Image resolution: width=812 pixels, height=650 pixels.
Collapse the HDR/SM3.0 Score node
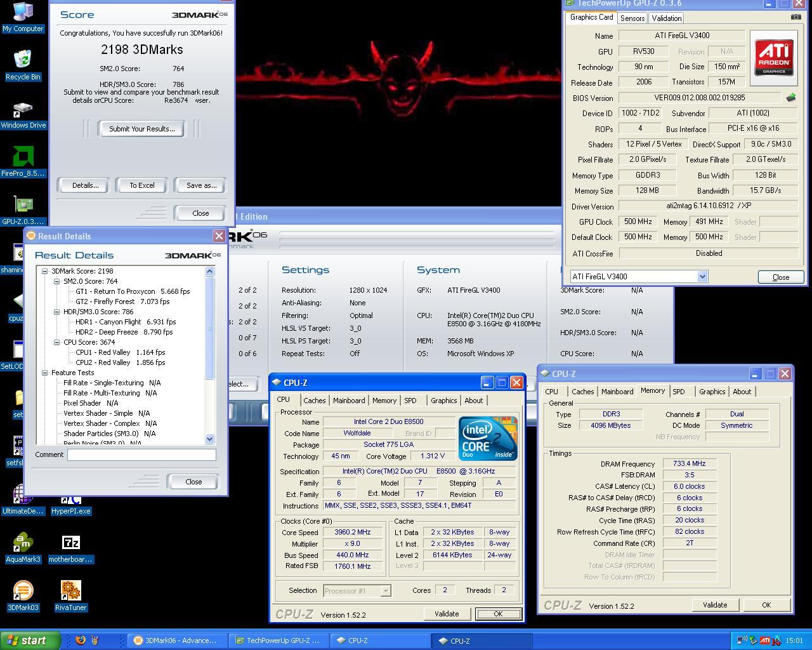(x=56, y=312)
